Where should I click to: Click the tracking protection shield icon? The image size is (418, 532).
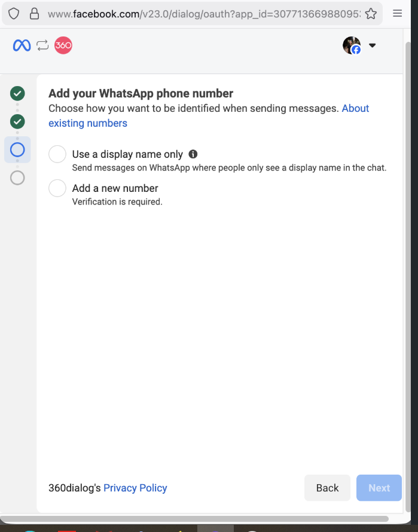point(14,13)
